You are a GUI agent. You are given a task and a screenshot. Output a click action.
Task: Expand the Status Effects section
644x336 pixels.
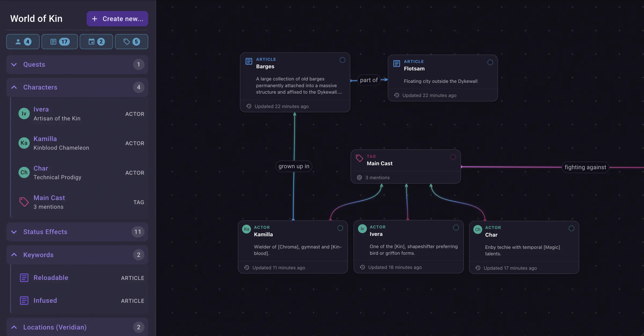[77, 232]
